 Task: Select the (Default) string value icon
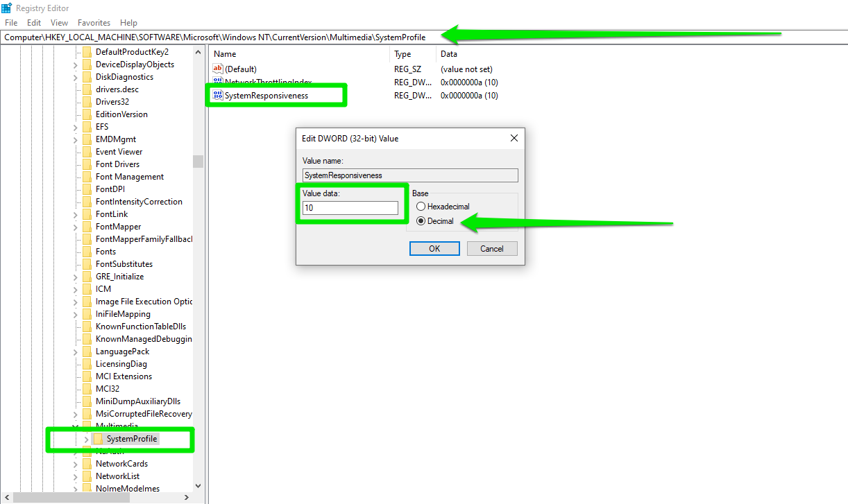tap(218, 69)
